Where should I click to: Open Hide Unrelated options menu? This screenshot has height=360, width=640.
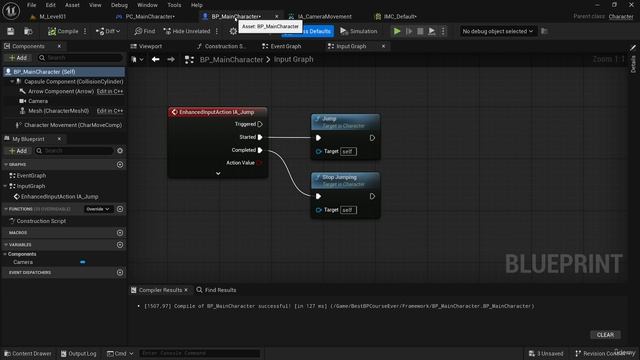click(217, 31)
